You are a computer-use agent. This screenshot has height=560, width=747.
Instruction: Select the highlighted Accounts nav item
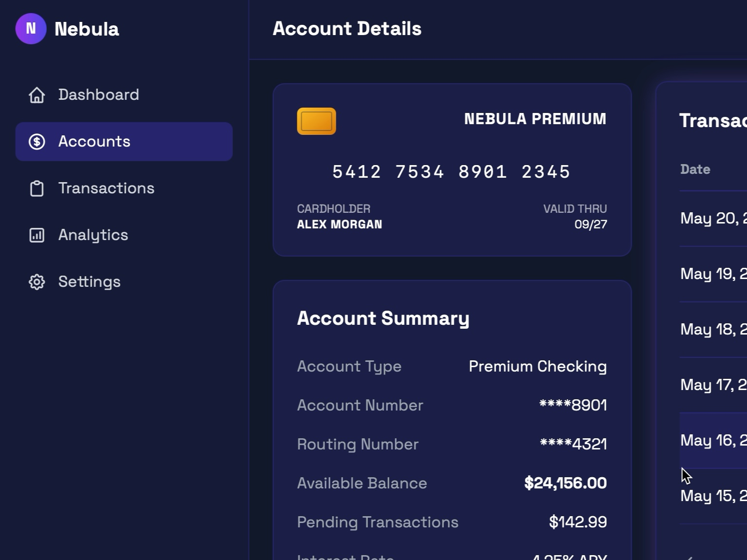pos(124,142)
